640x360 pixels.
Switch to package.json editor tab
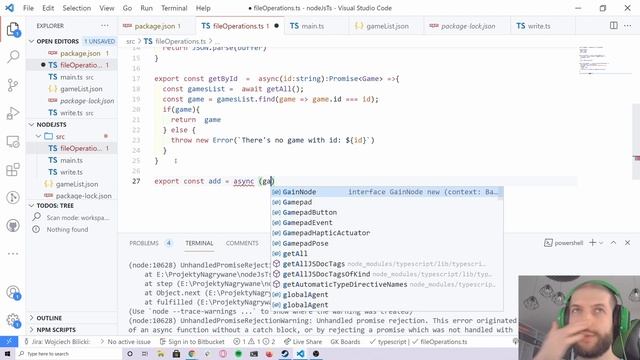(157, 26)
